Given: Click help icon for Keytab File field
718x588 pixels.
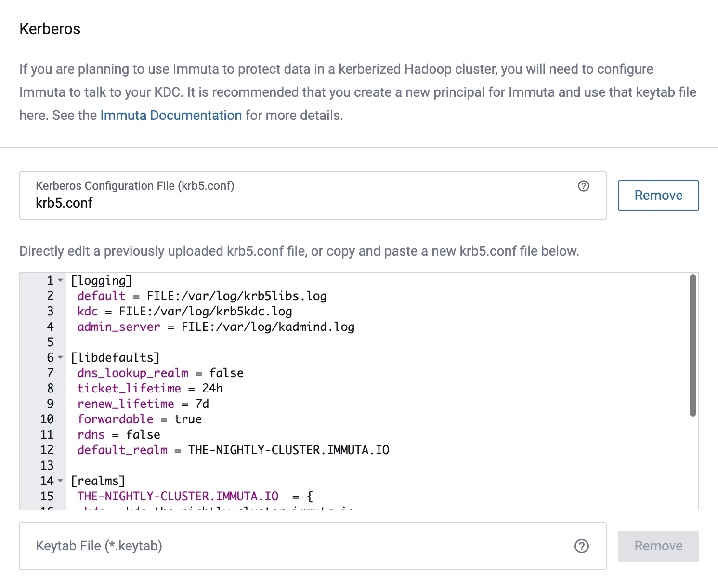Looking at the screenshot, I should pyautogui.click(x=581, y=546).
